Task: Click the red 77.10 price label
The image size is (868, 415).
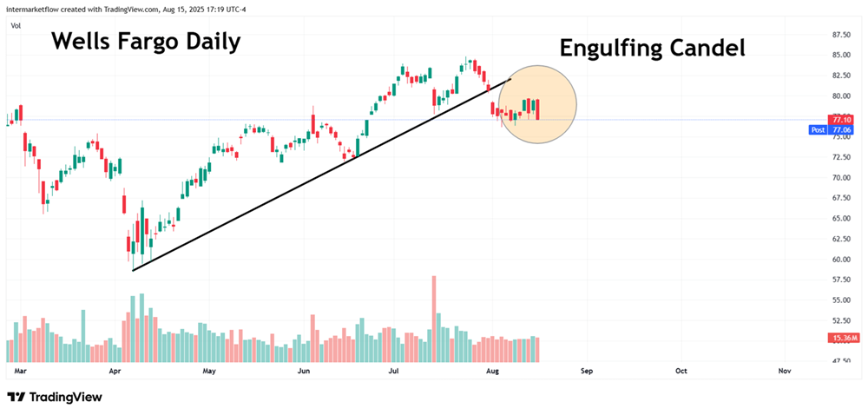Action: click(839, 120)
